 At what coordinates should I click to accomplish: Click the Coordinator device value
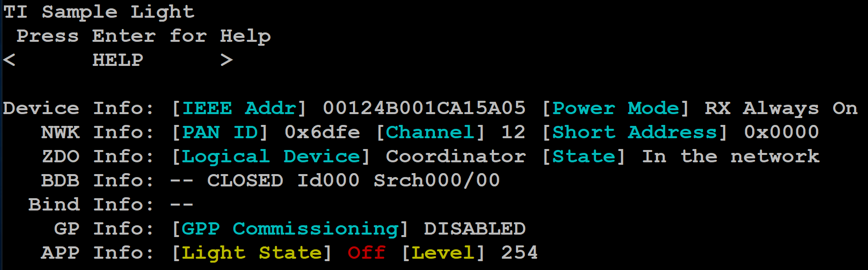click(456, 156)
